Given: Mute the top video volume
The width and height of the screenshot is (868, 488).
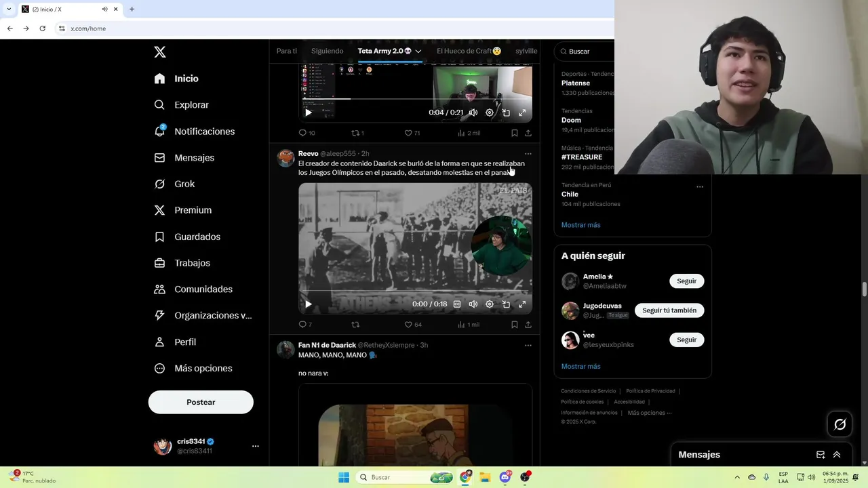Looking at the screenshot, I should [x=473, y=113].
